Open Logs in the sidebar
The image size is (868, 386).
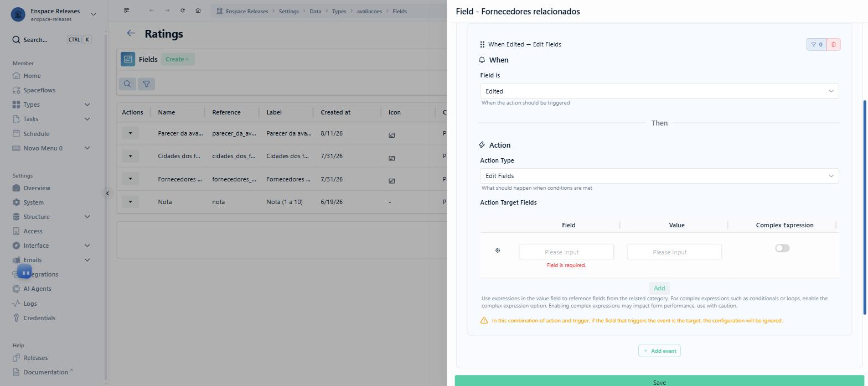click(30, 304)
